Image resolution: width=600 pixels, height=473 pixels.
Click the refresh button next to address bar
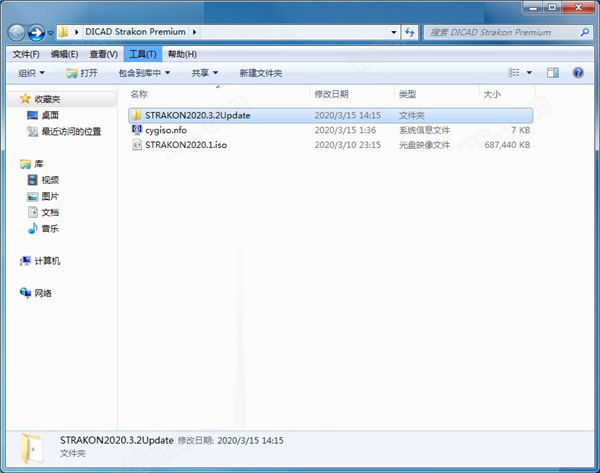coord(409,32)
